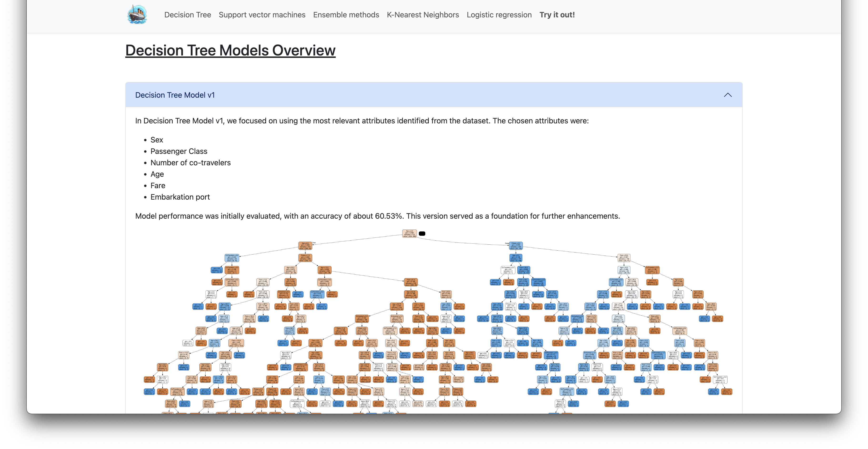Click the Decision Tree Model v1 accordion header
The width and height of the screenshot is (868, 449).
[x=434, y=95]
